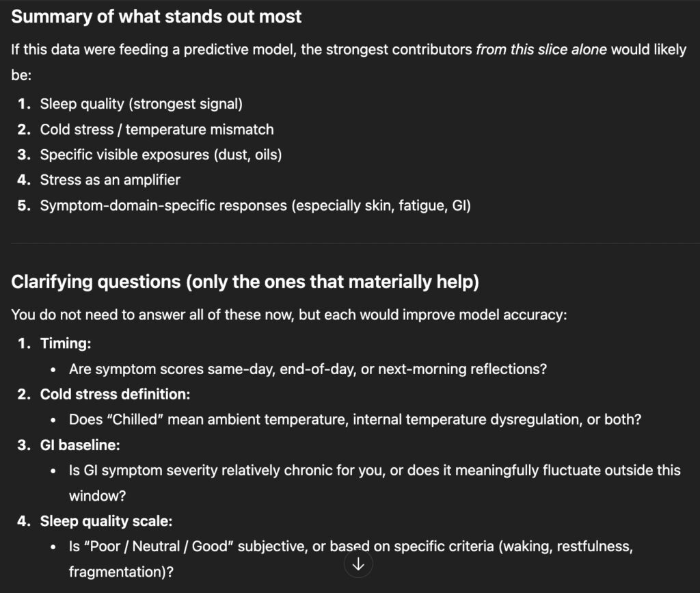Click the "Cold stress / temperature mismatch" item

click(x=157, y=129)
